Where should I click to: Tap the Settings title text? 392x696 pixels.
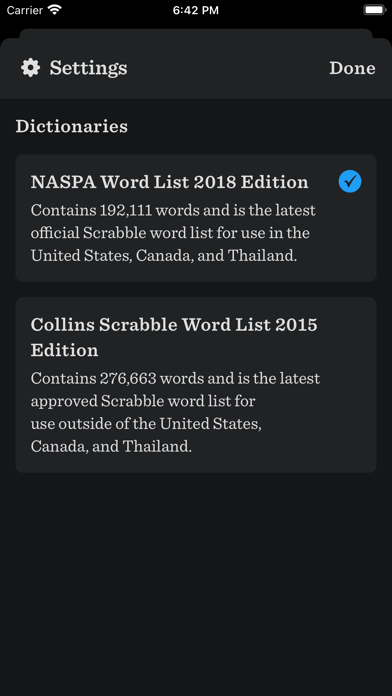[x=88, y=68]
